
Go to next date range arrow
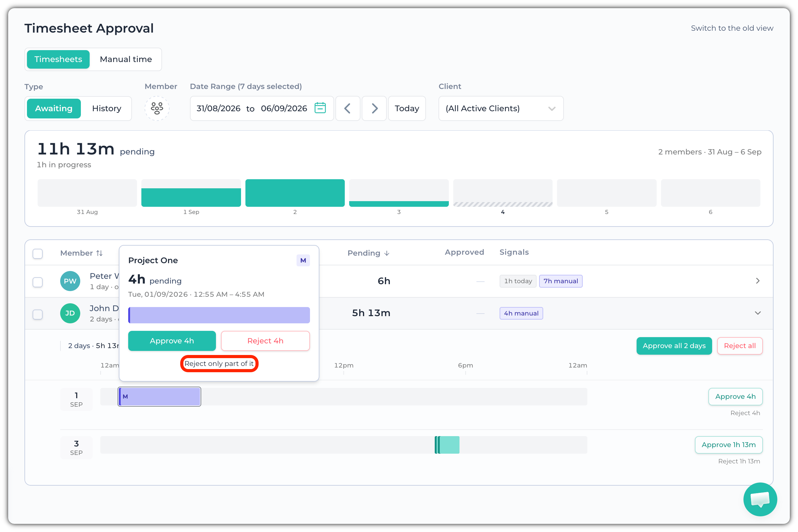pos(374,108)
